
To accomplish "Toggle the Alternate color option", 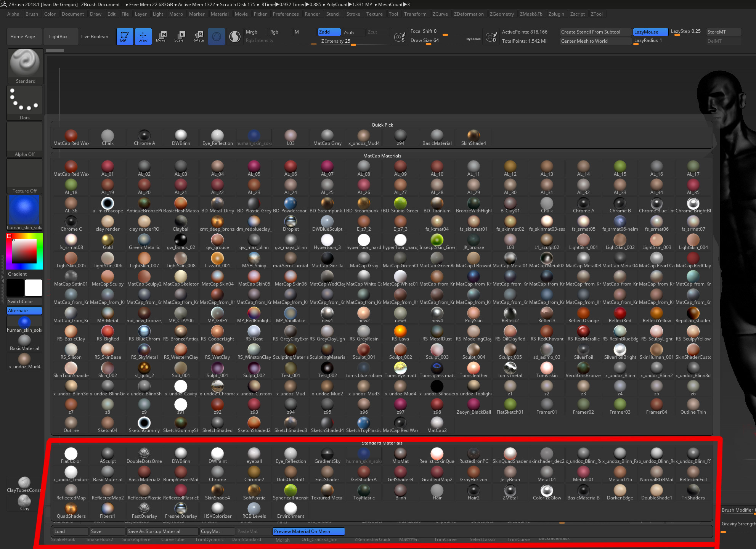I will pos(24,311).
